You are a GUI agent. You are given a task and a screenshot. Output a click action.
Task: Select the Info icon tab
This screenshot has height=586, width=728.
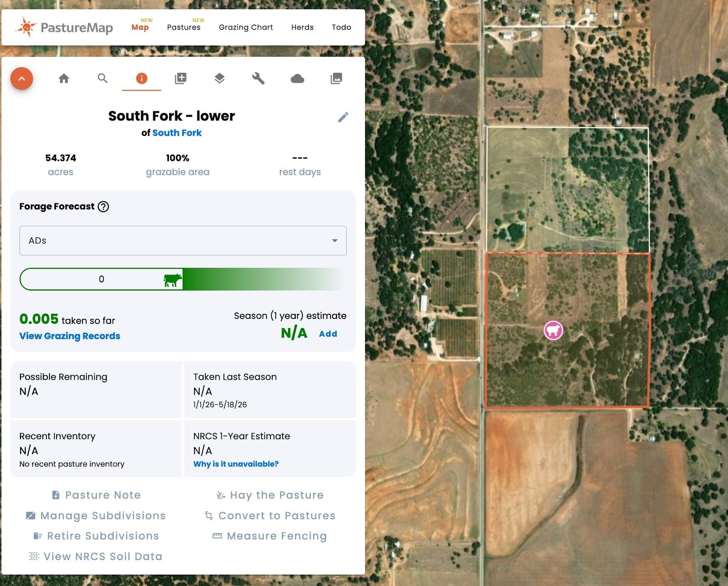pyautogui.click(x=141, y=78)
